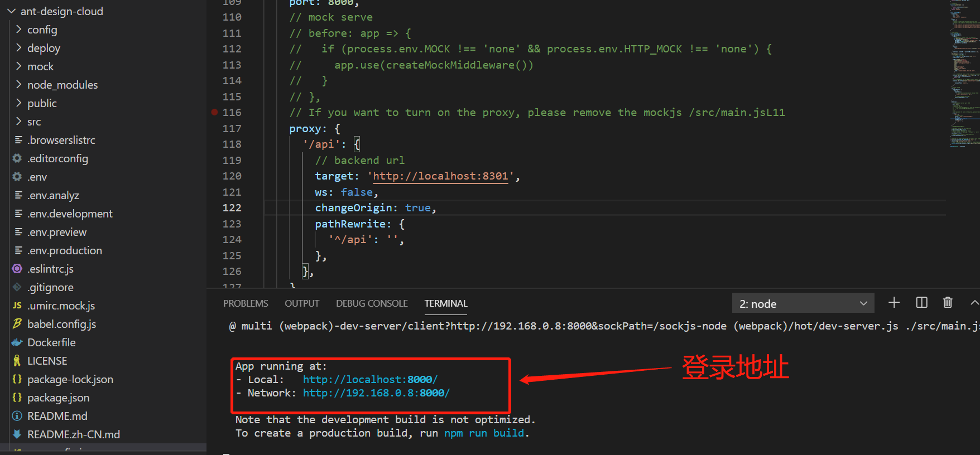Image resolution: width=980 pixels, height=455 pixels.
Task: Click 'ws: false,' on line 121
Action: (347, 192)
